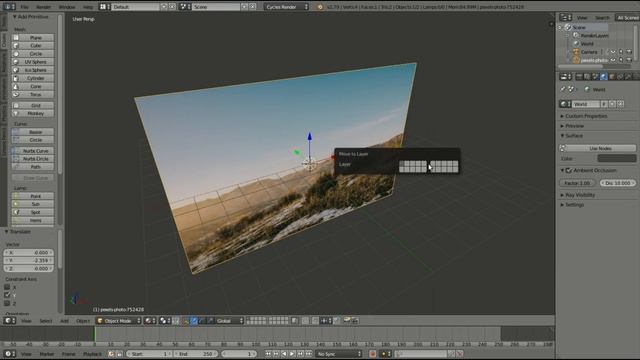
Task: Add a Cube mesh primitive
Action: [33, 46]
